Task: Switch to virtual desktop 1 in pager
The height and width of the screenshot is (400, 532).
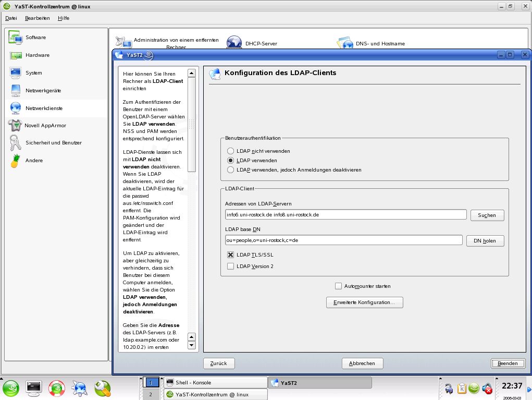Action: 151,382
